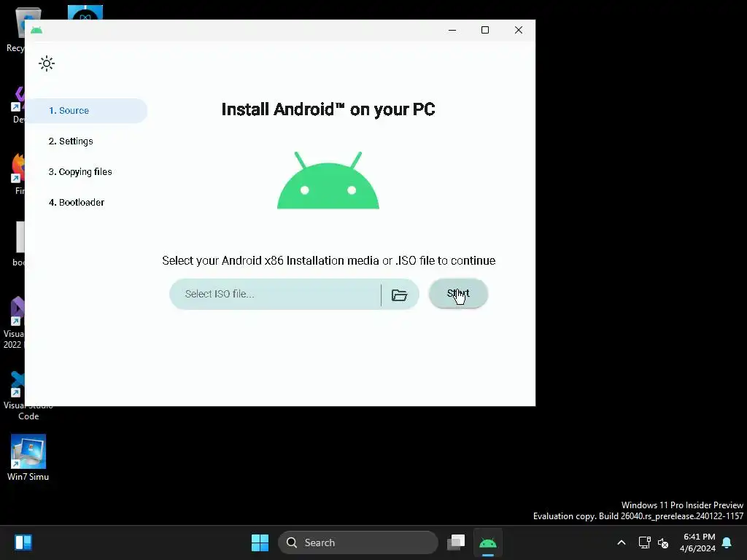
Task: Open the folder browse icon for ISO
Action: (x=399, y=295)
